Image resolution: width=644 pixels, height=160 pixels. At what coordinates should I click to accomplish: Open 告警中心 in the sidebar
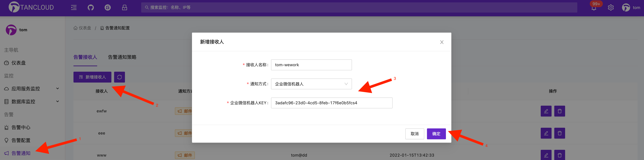tap(21, 127)
